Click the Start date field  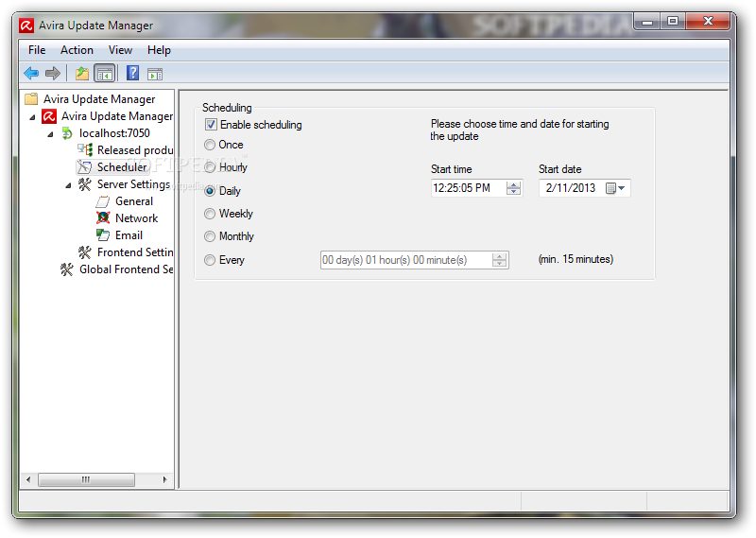584,188
